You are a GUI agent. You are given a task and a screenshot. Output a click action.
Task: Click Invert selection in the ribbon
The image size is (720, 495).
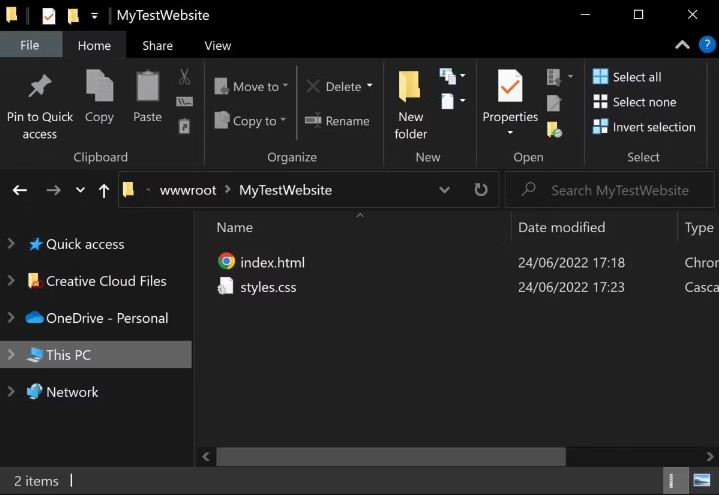pyautogui.click(x=644, y=127)
